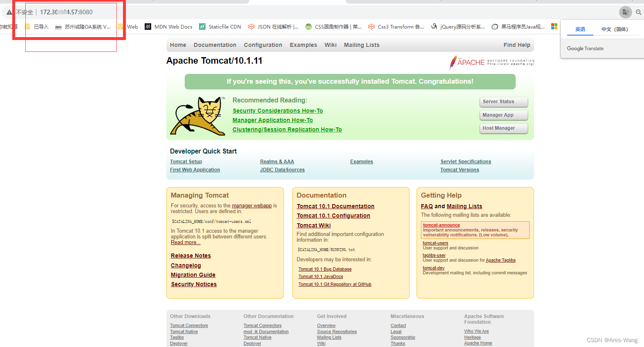Open the taglibs-user mailing list link
The height and width of the screenshot is (347, 644).
pyautogui.click(x=434, y=255)
